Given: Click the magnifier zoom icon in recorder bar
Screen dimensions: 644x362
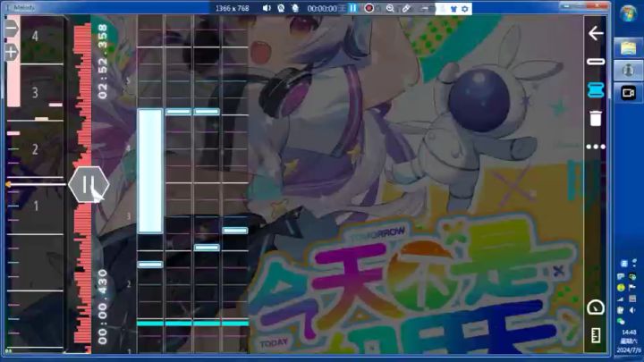Looking at the screenshot, I should [390, 8].
